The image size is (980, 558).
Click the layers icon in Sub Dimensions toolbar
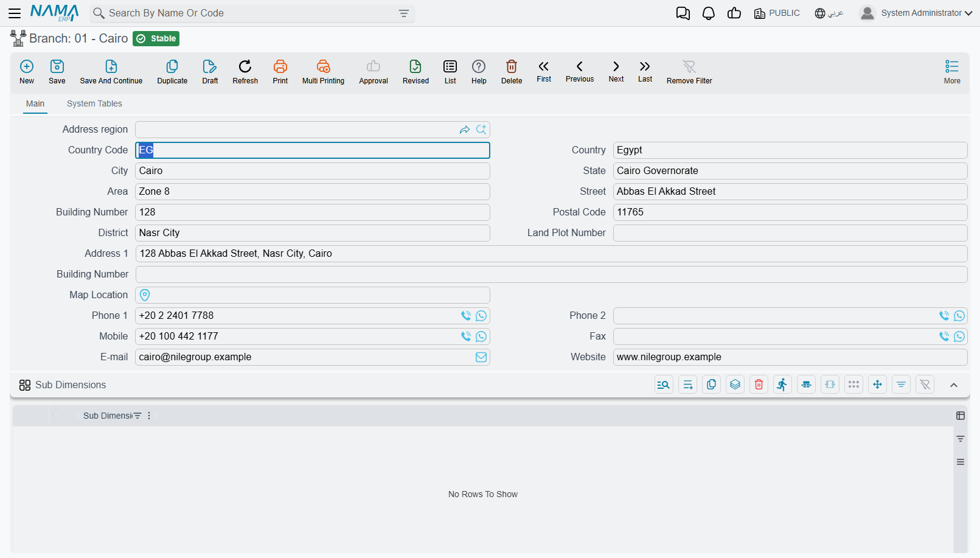pyautogui.click(x=735, y=385)
